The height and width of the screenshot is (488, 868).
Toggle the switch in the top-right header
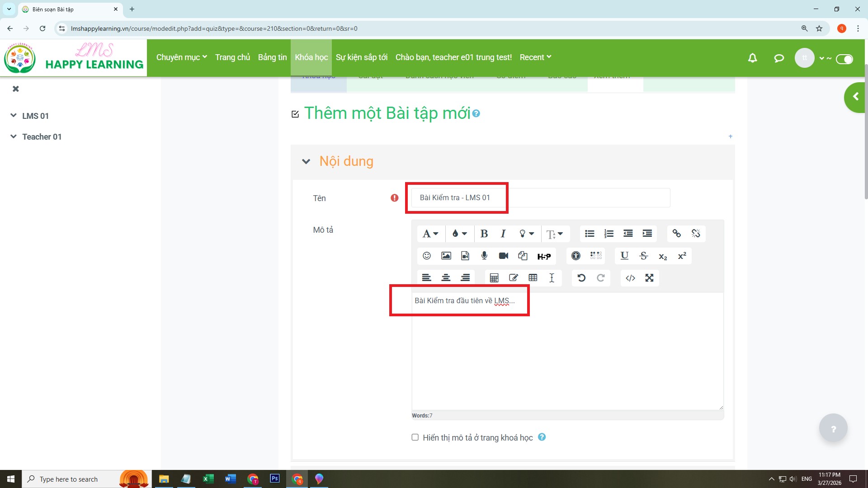coord(844,59)
